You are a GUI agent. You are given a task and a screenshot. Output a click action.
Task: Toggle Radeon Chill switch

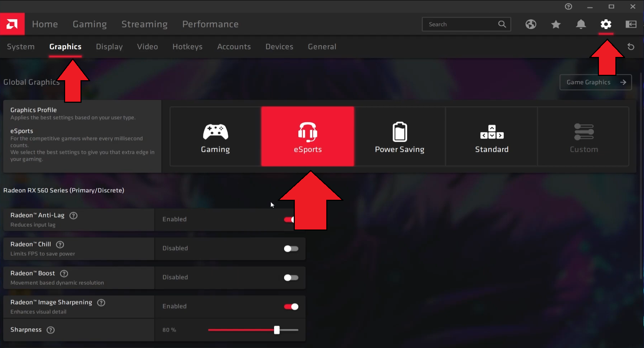pos(291,248)
